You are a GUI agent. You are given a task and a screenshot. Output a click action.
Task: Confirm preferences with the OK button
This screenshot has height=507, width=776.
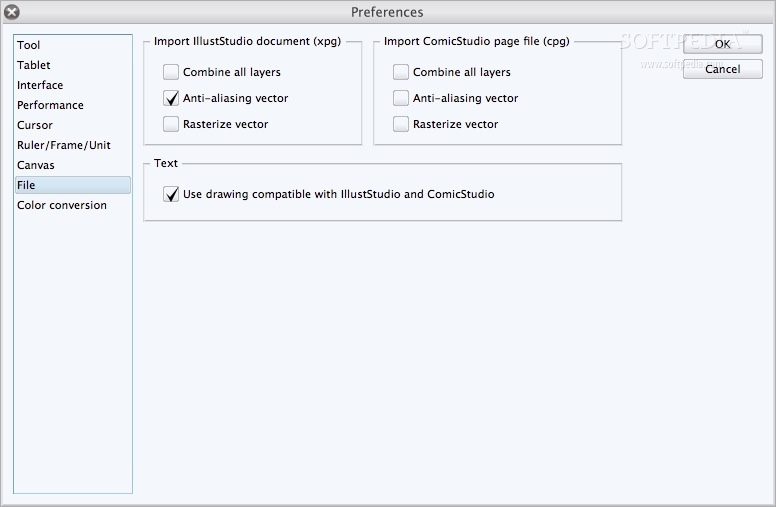[x=722, y=44]
